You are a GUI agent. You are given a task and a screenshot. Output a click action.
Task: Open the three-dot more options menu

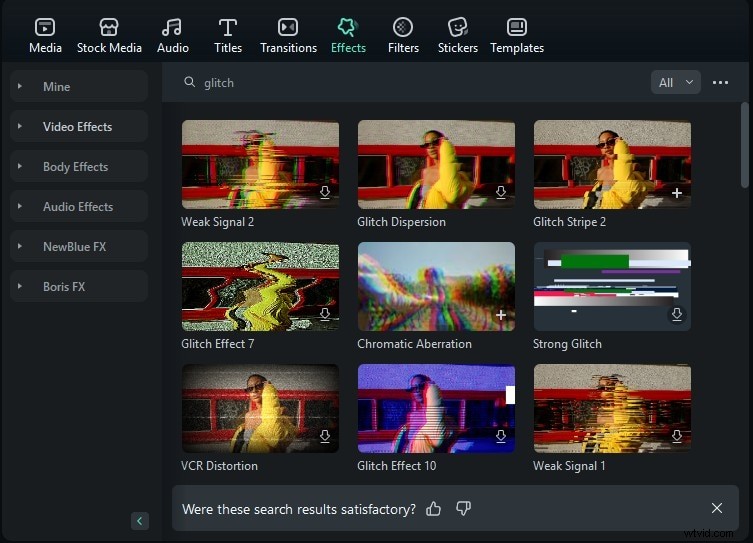720,83
